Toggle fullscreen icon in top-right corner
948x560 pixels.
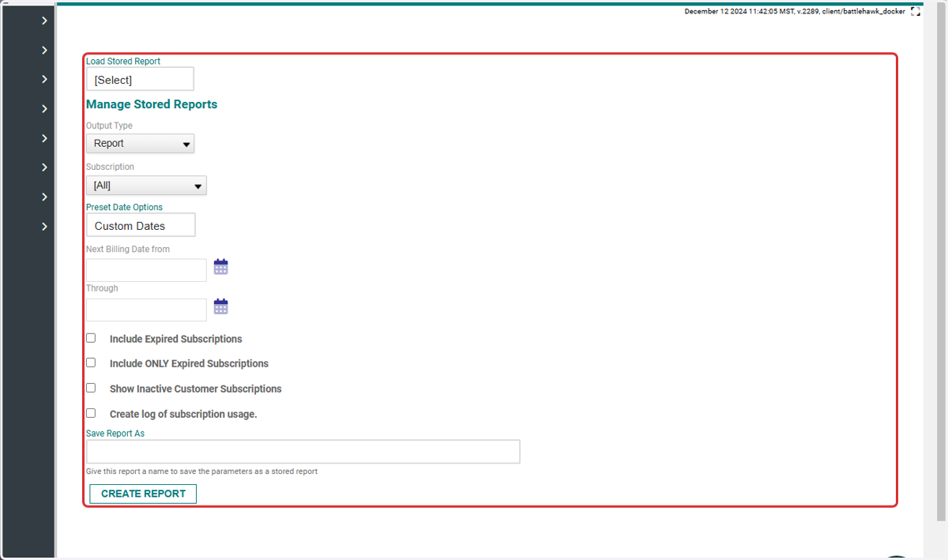pyautogui.click(x=916, y=12)
